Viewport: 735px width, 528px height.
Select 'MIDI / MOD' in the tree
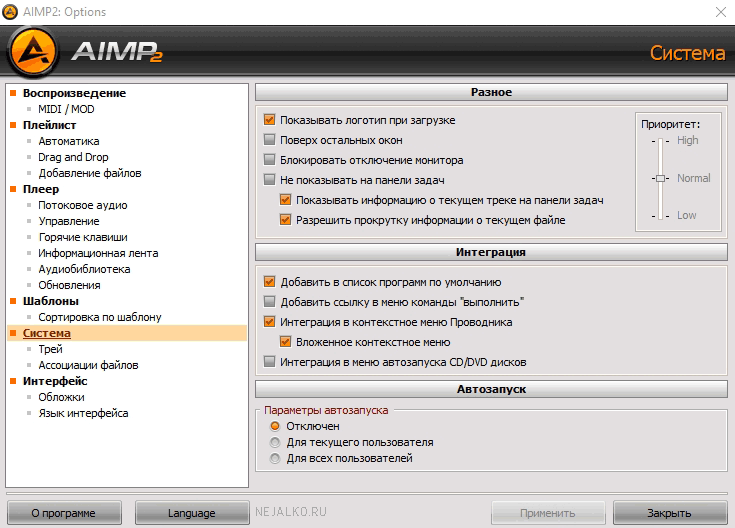click(x=66, y=109)
